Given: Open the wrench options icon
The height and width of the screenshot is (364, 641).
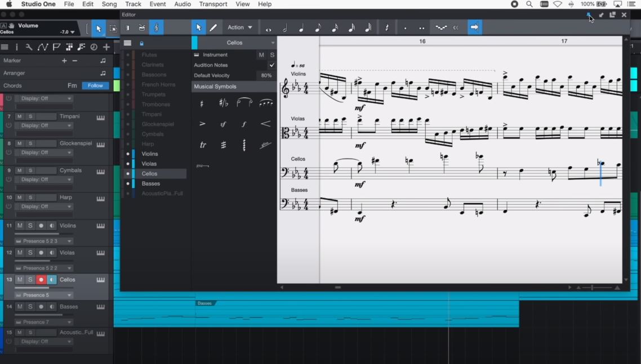Looking at the screenshot, I should tap(29, 47).
